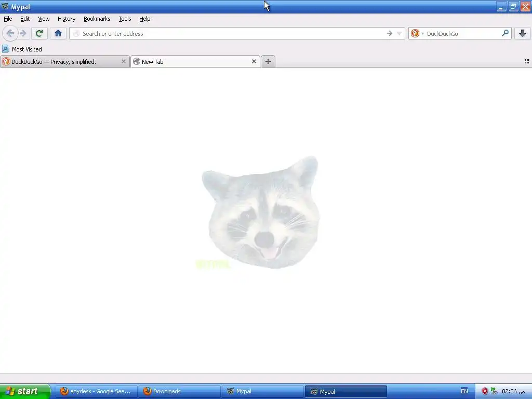Screen dimensions: 532x399
Task: Open DuckDuckGo search engine selector dropdown
Action: pos(417,33)
